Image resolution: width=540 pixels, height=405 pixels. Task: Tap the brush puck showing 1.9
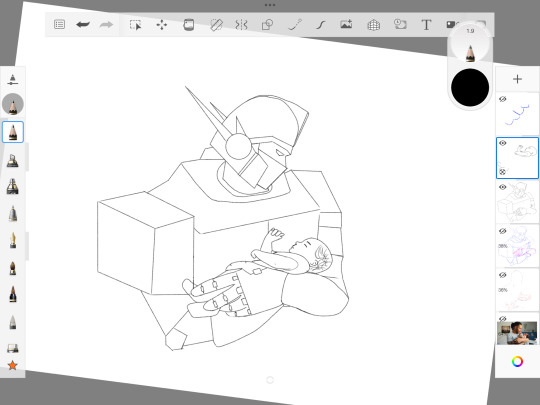coord(470,44)
